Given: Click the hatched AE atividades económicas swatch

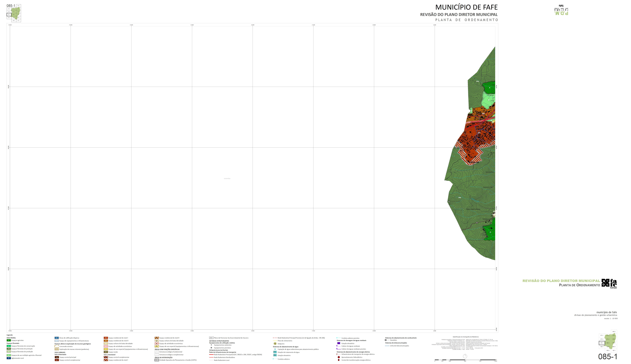Looking at the screenshot, I should (x=157, y=344).
